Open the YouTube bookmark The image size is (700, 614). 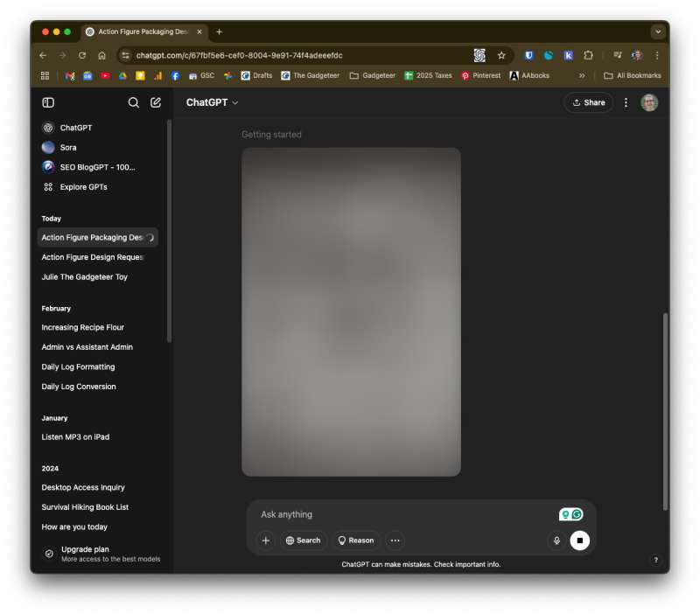click(105, 75)
